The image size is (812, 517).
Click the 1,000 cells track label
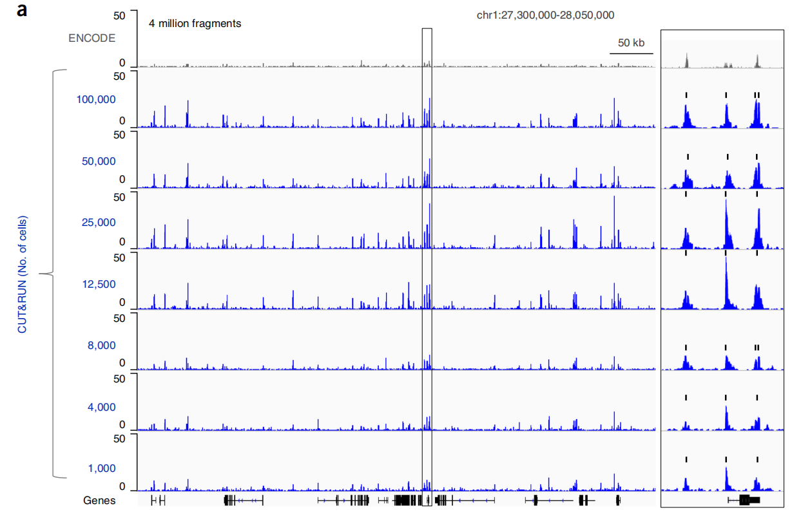tap(102, 468)
